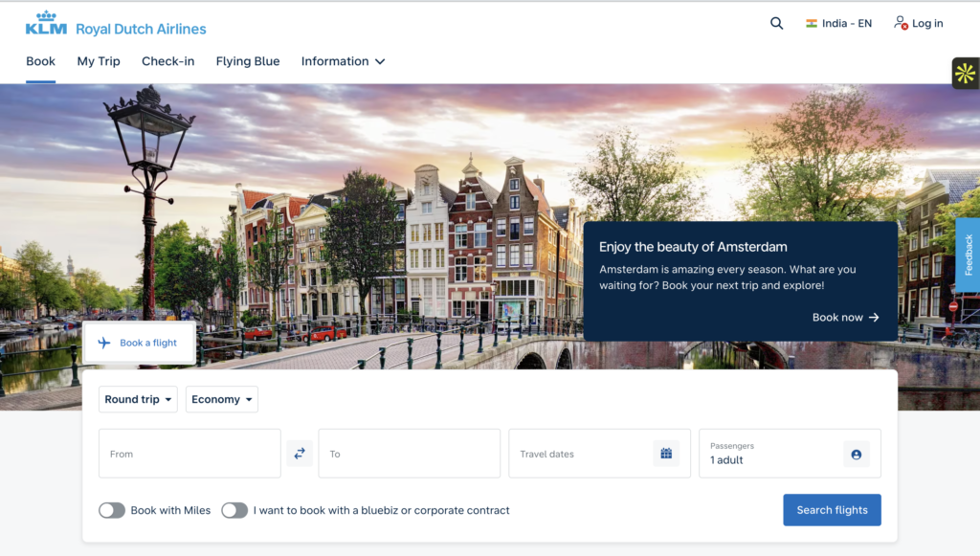Enable the Book with Miles toggle
The height and width of the screenshot is (556, 980).
pos(112,510)
